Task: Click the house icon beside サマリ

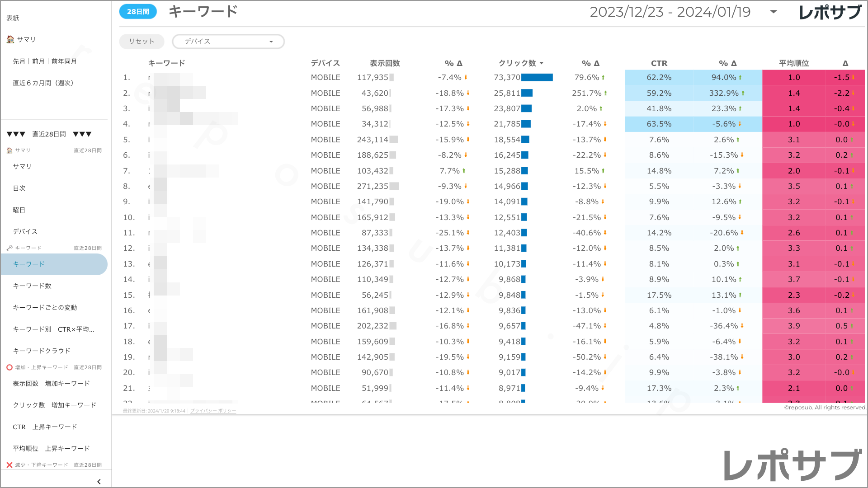Action: pyautogui.click(x=10, y=39)
